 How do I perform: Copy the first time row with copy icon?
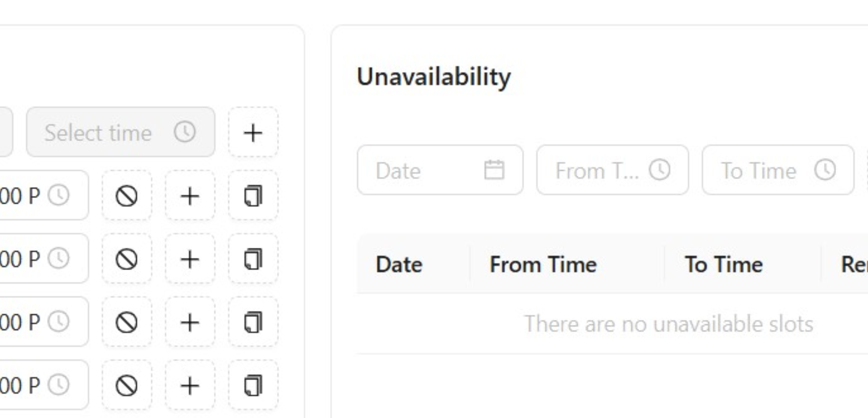tap(253, 196)
